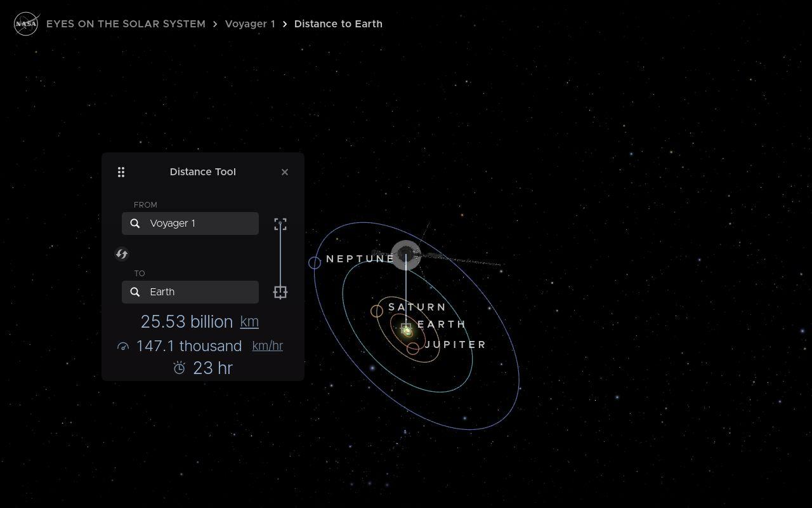
Task: Click the 23 hr light-time value
Action: pyautogui.click(x=213, y=368)
